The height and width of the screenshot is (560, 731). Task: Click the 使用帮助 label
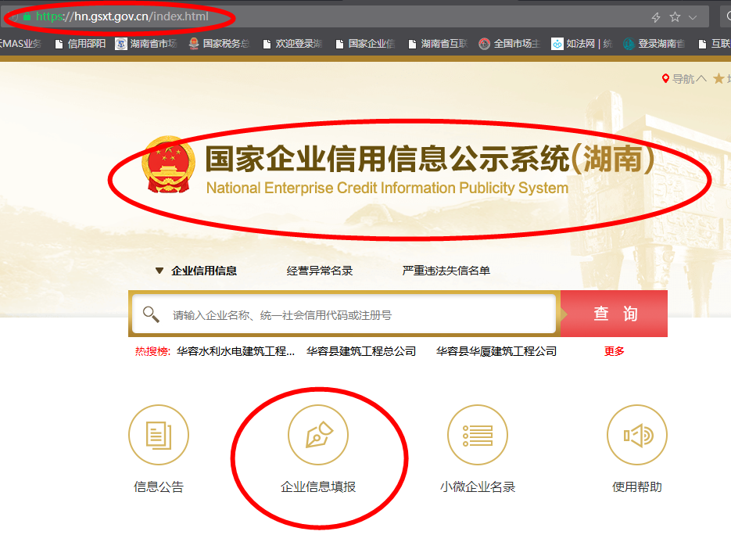point(637,486)
